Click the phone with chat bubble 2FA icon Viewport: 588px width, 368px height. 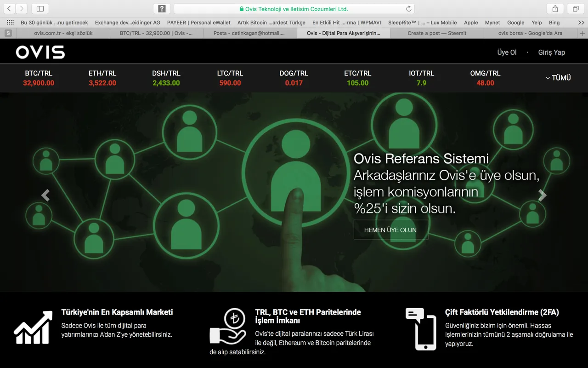tap(420, 329)
